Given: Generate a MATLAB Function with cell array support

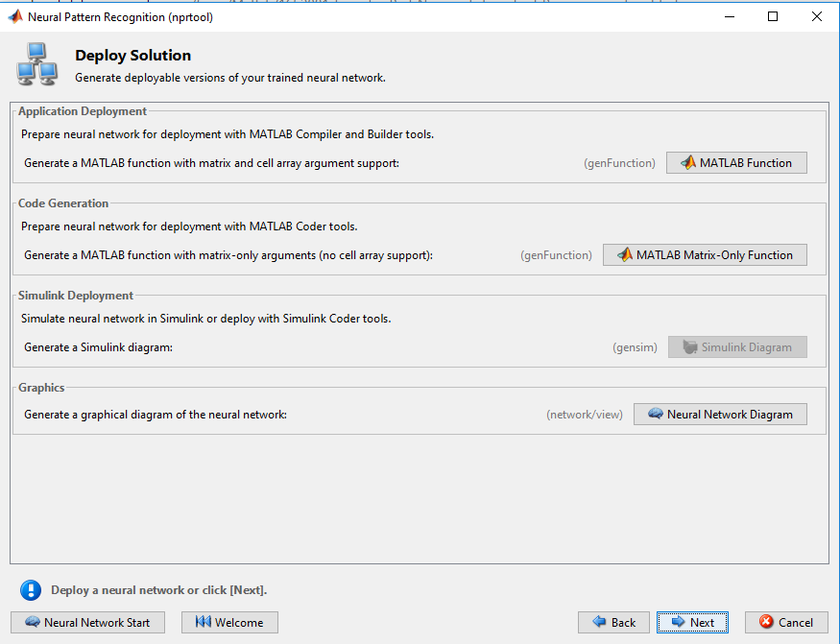Looking at the screenshot, I should [x=736, y=163].
